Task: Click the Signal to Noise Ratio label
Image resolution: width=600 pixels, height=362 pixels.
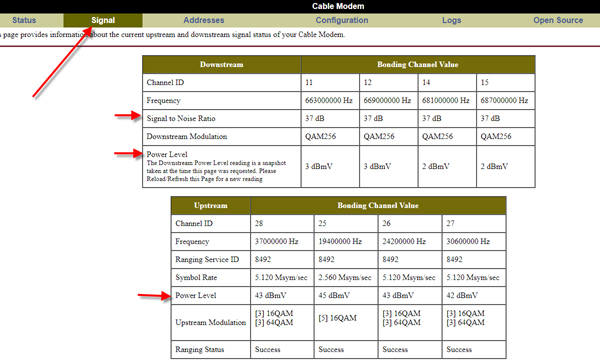Action: coord(181,118)
